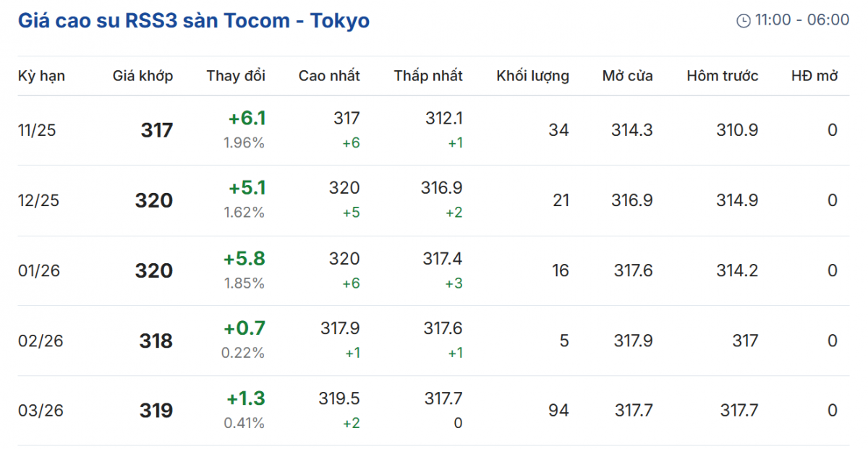This screenshot has width=868, height=449.
Task: Sort by Giá khớp column header
Action: 142,76
